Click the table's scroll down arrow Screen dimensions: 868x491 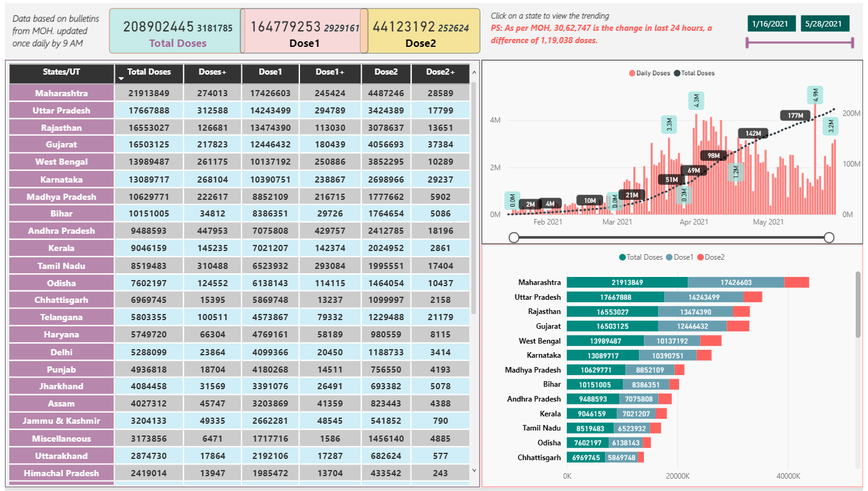coord(474,470)
